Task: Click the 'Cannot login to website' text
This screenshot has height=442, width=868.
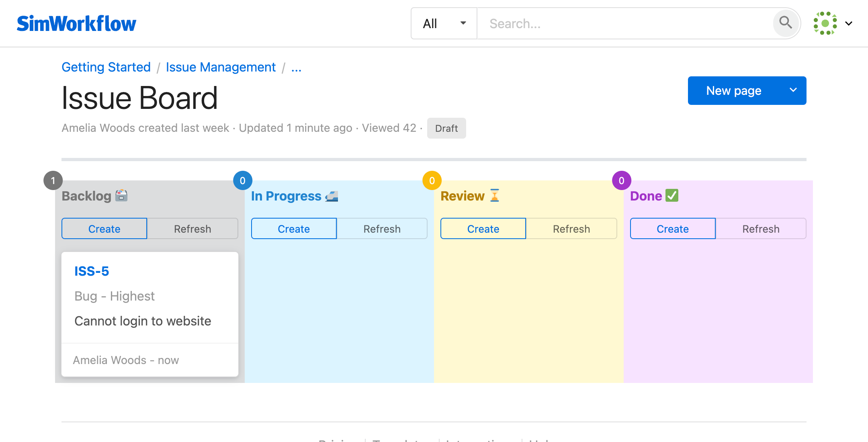Action: coord(143,321)
